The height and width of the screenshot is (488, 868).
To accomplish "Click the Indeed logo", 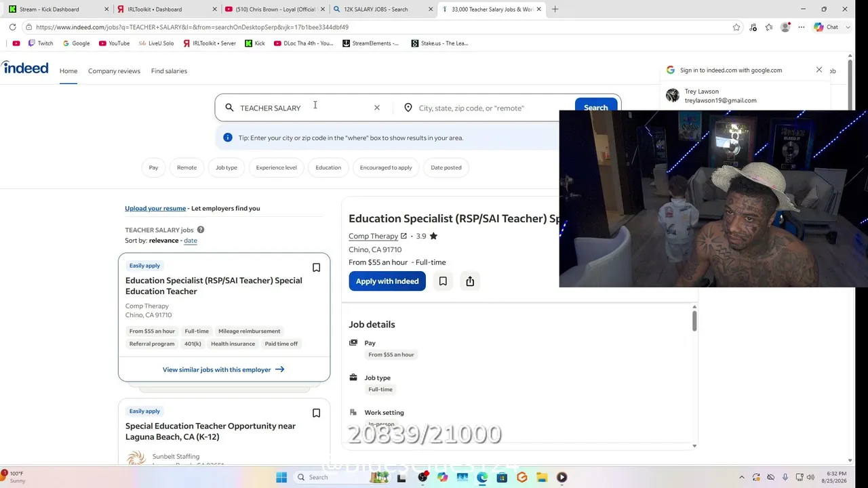I will (25, 68).
